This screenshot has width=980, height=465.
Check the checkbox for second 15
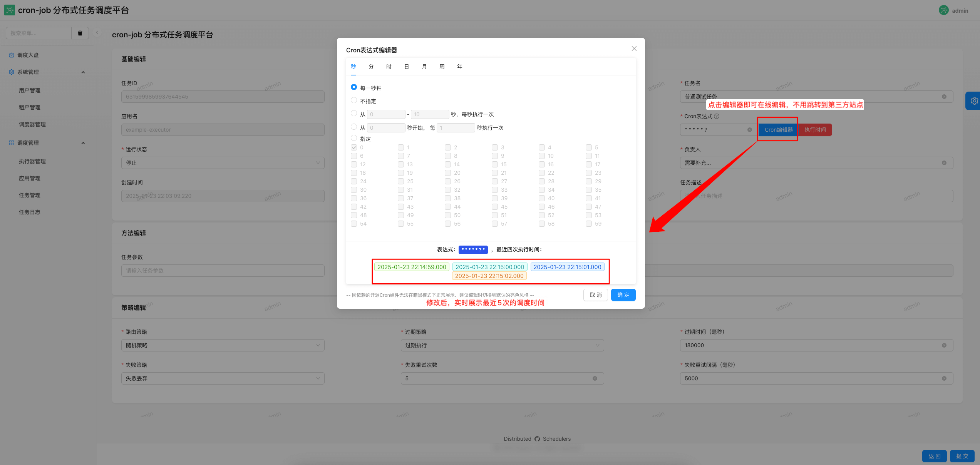(495, 164)
